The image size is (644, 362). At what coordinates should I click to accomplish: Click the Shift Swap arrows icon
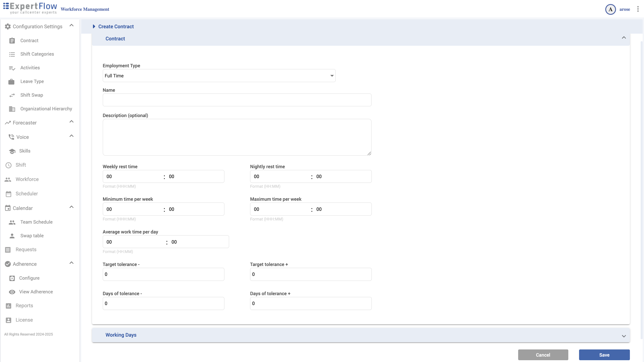pos(12,95)
